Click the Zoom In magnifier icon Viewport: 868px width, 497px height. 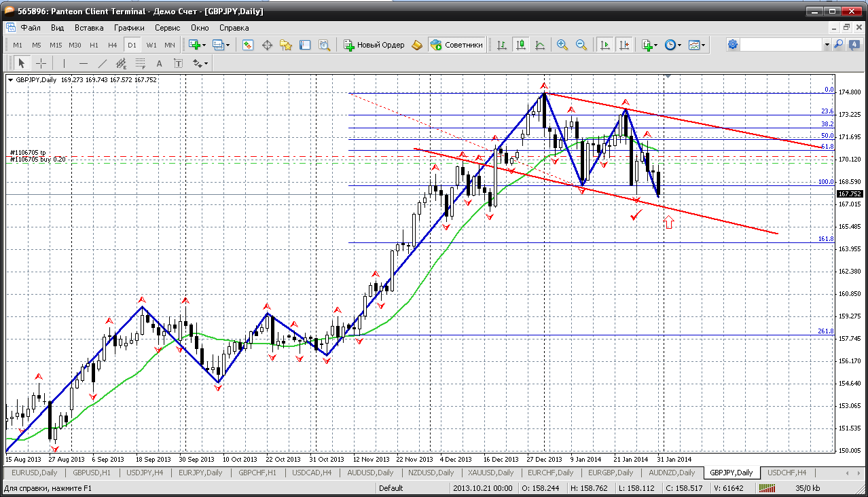click(x=562, y=45)
